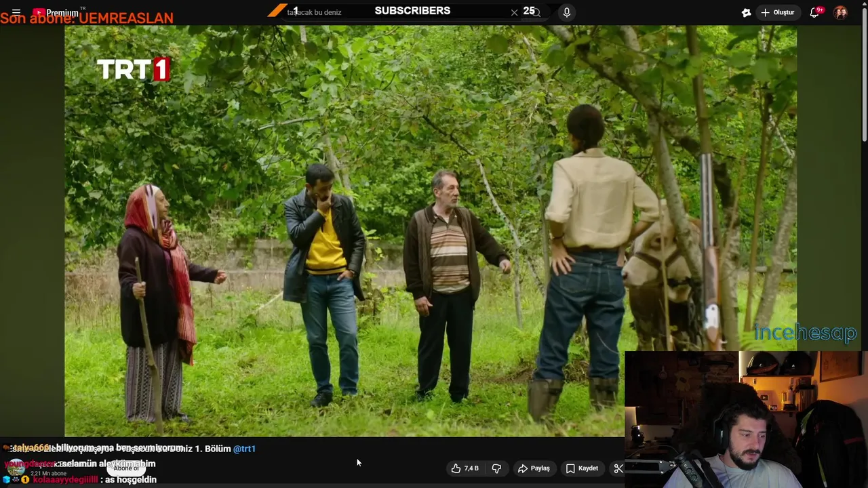Click the Oluştur create button

pos(777,12)
